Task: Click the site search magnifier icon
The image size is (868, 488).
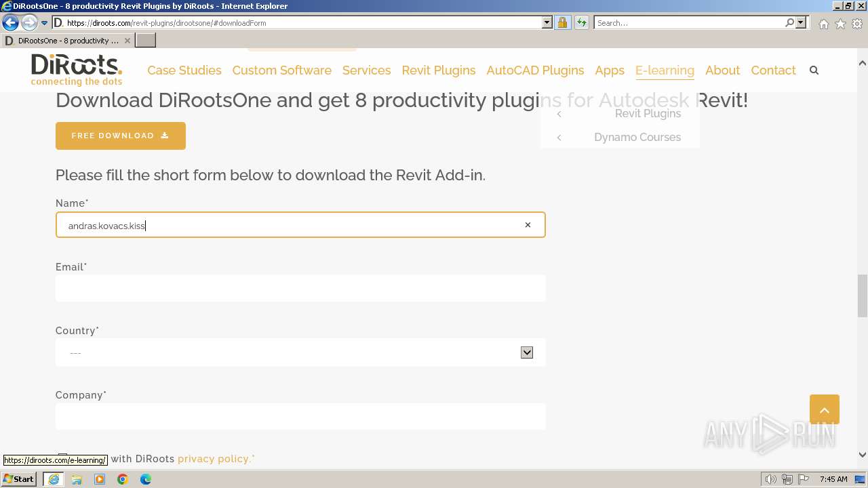Action: (814, 70)
